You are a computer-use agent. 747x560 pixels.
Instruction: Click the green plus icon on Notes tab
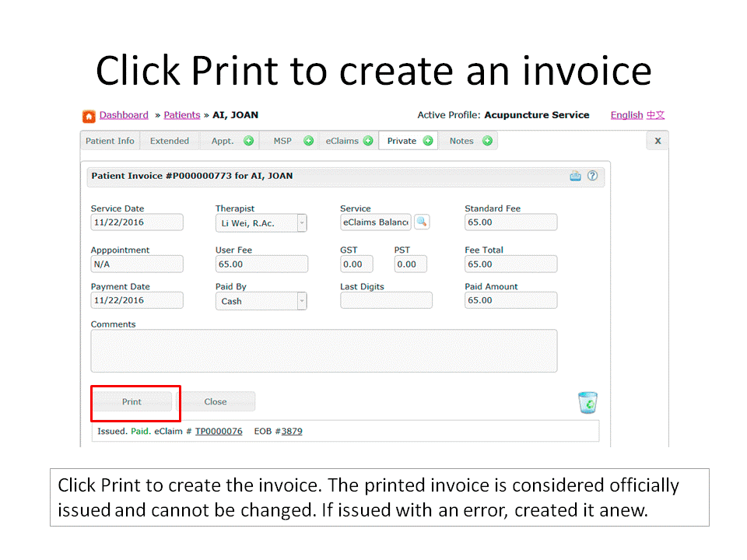[487, 141]
